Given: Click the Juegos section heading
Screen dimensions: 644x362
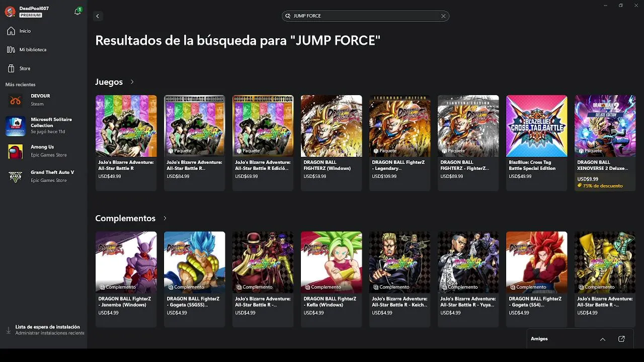Looking at the screenshot, I should [109, 82].
